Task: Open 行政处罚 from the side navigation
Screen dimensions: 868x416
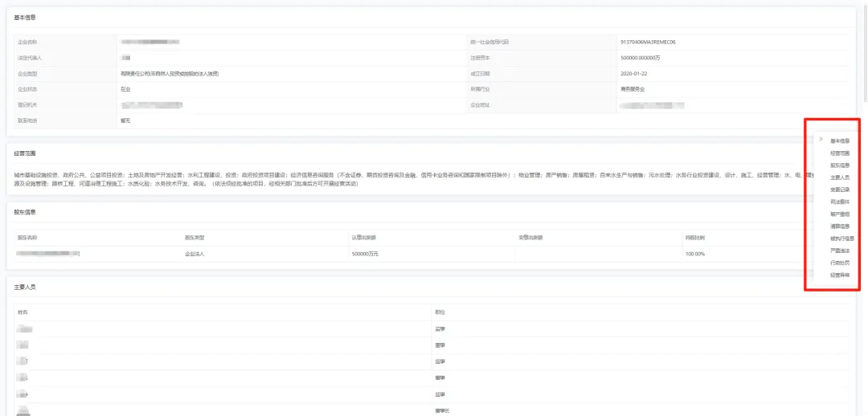Action: coord(840,263)
